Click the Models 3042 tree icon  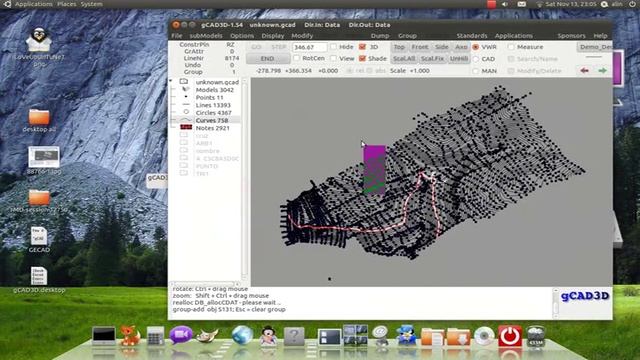(186, 89)
